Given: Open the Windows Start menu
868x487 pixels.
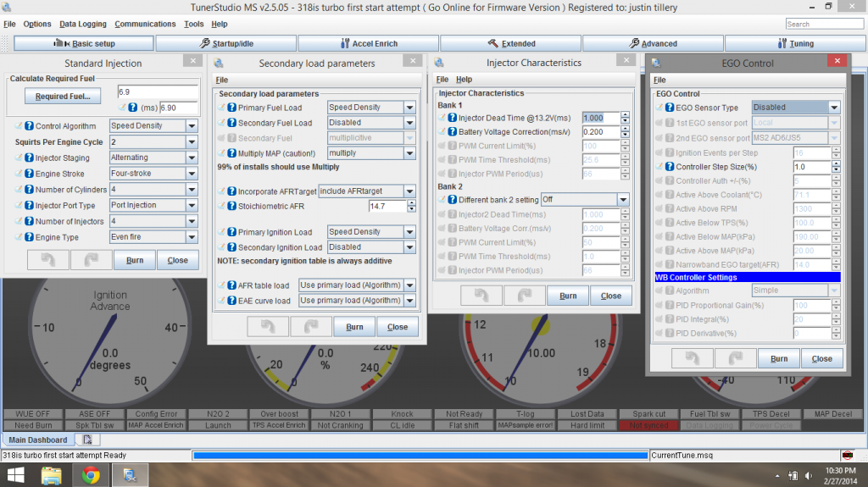Looking at the screenshot, I should click(15, 475).
